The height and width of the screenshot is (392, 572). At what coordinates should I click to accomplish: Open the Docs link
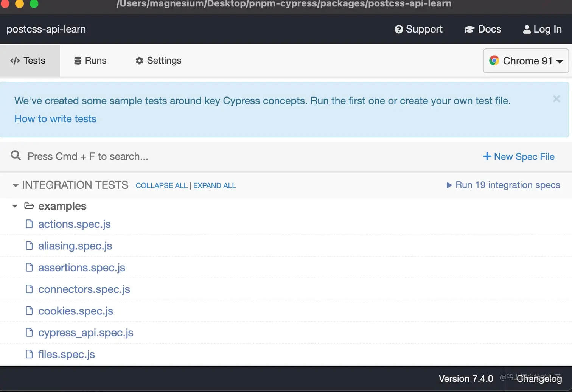pos(483,29)
